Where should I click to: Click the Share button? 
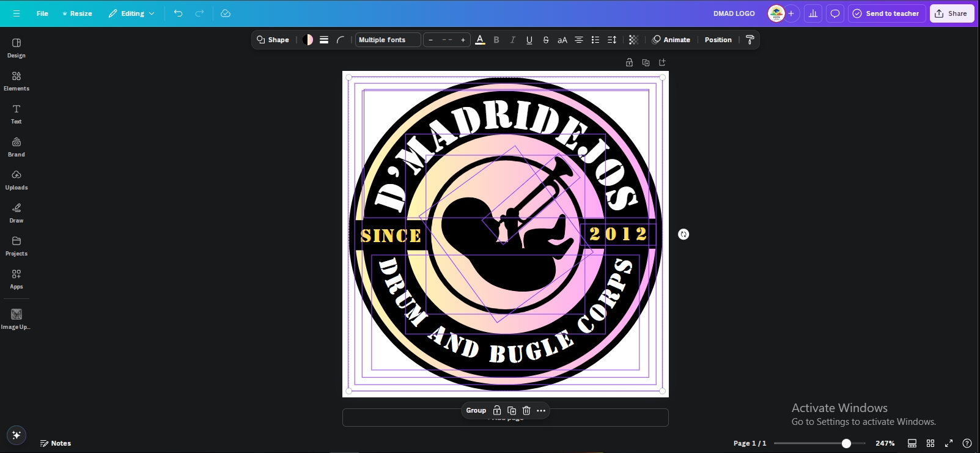coord(952,13)
